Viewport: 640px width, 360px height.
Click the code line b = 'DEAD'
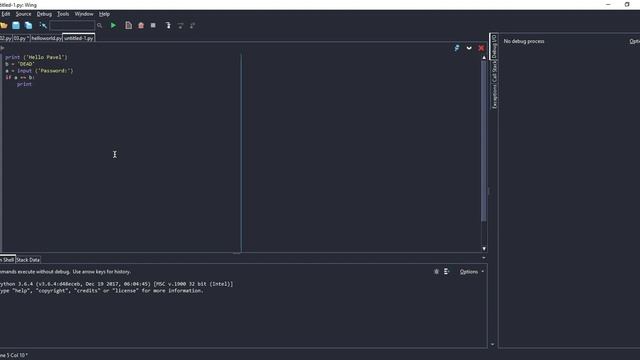[x=20, y=64]
